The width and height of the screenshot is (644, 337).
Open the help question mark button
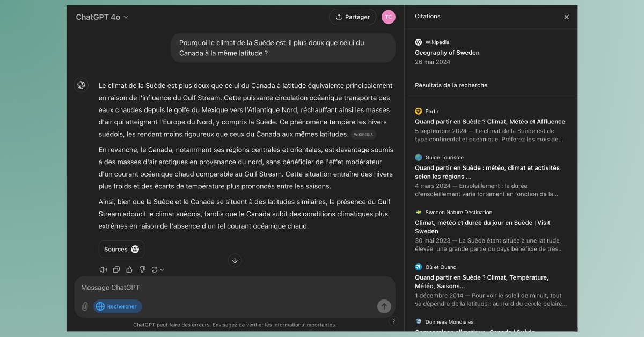coord(393,321)
